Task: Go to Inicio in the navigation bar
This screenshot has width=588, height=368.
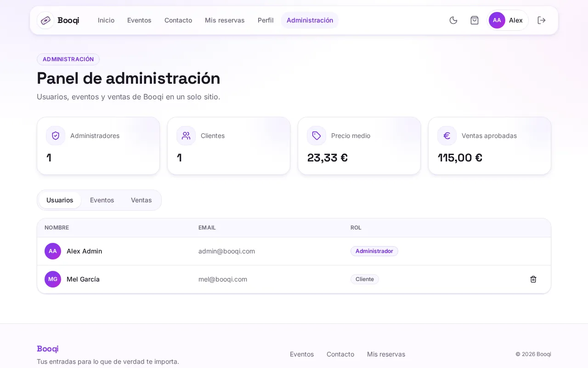Action: (x=106, y=20)
